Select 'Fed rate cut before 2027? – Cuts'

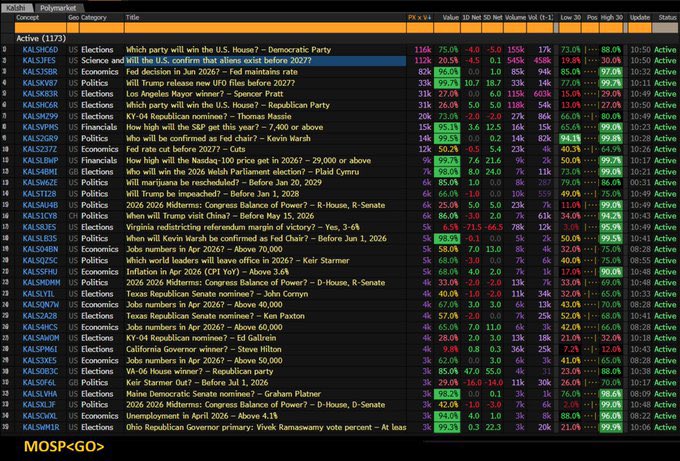click(186, 149)
